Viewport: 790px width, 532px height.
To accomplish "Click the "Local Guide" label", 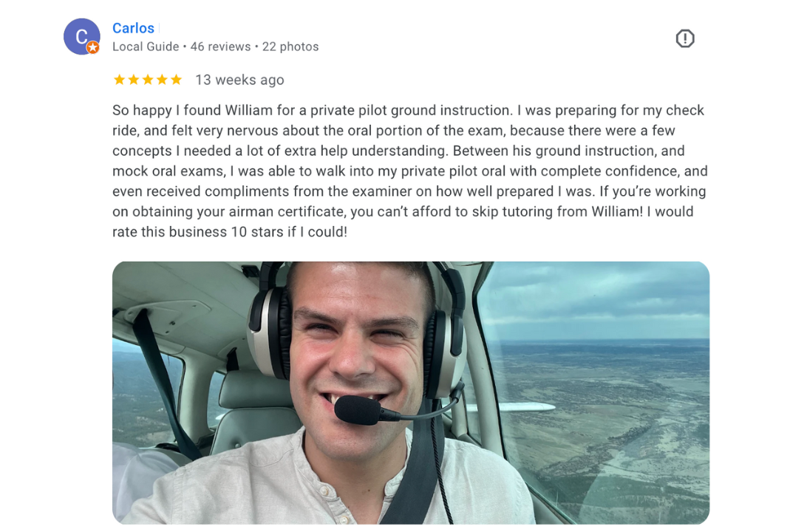I will pos(146,47).
